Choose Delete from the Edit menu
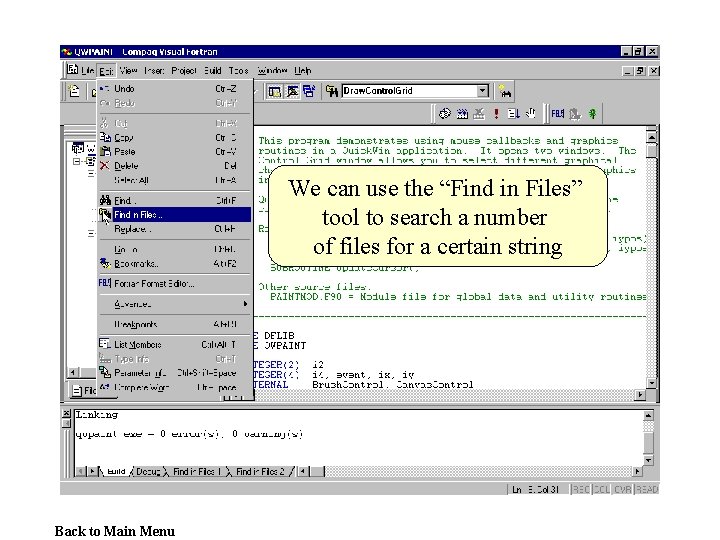The image size is (720, 540). coord(175,166)
